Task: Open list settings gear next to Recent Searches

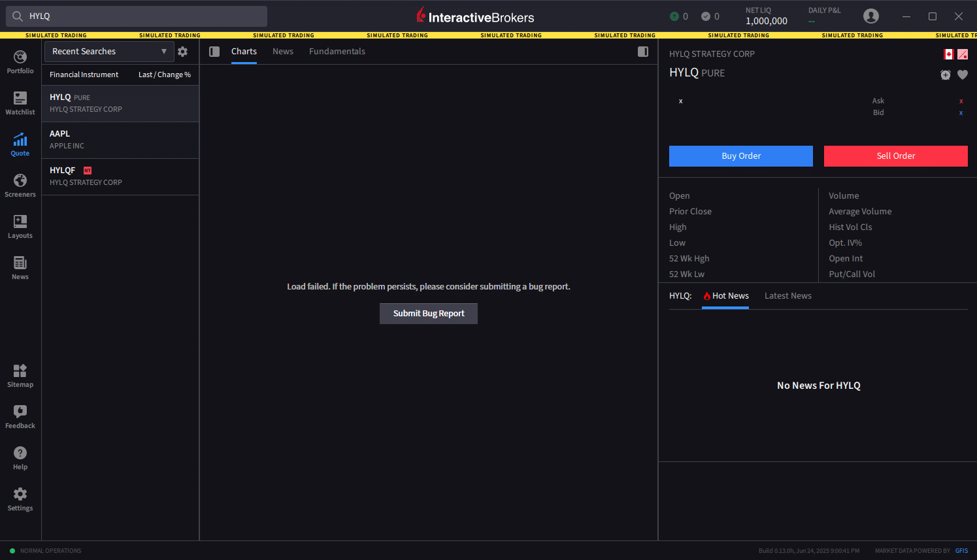Action: coord(183,52)
